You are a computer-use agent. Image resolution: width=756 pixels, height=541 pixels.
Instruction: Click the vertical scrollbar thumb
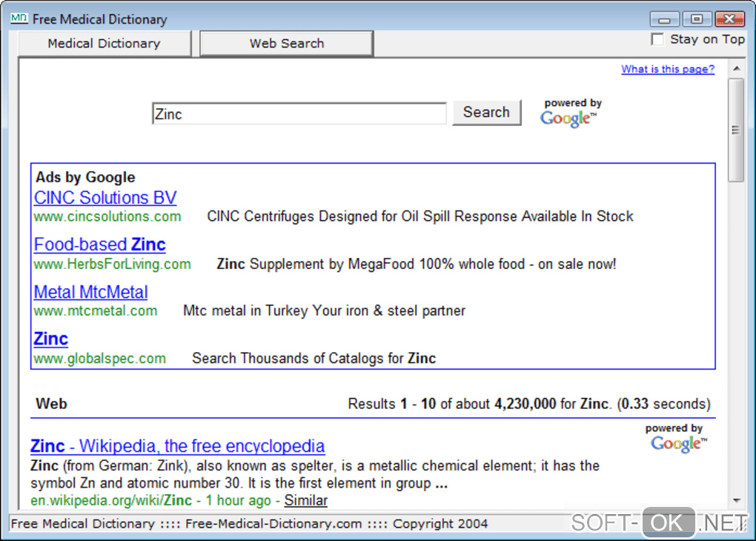pos(736,130)
